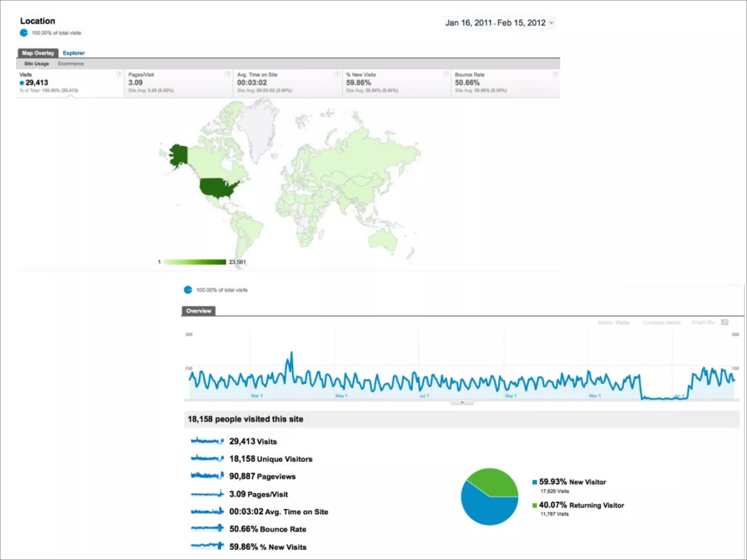Click the Bounce Rate help icon

pyautogui.click(x=555, y=74)
